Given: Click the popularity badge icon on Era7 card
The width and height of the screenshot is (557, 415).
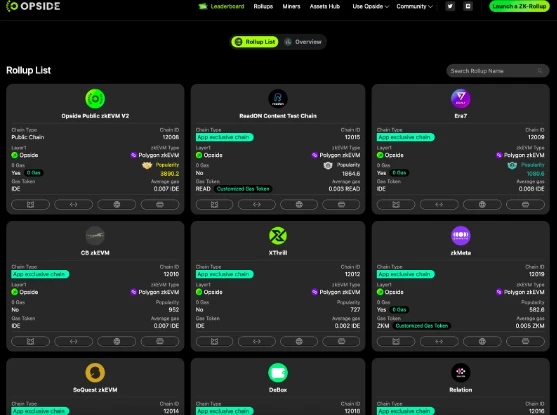Looking at the screenshot, I should pos(512,165).
